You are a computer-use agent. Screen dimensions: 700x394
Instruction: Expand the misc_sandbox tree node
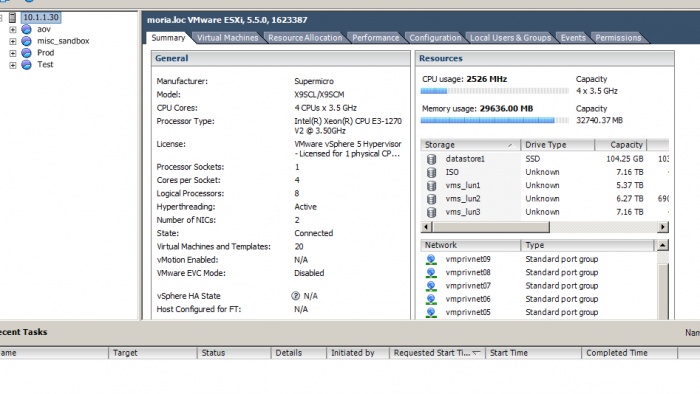point(12,41)
